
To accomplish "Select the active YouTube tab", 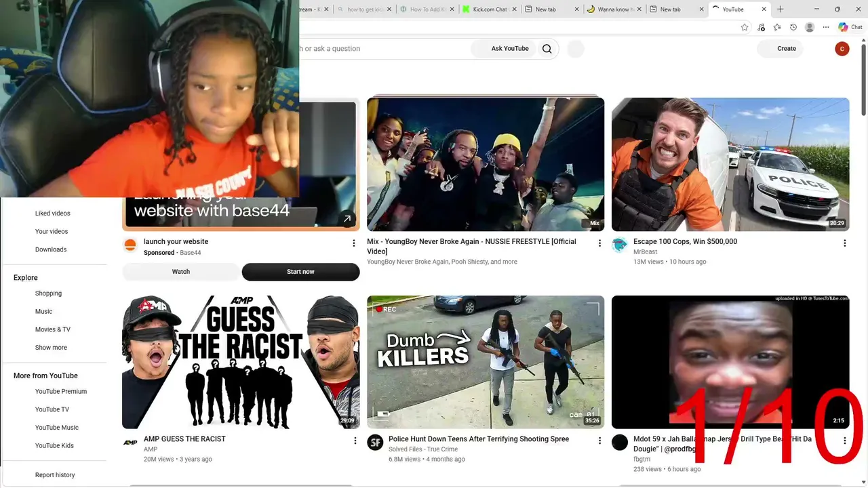I will point(738,9).
